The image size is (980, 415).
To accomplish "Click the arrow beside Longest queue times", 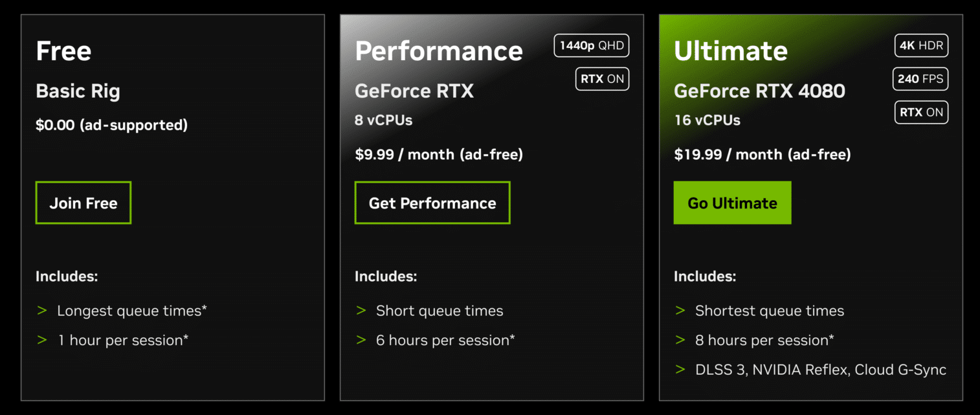I will (x=42, y=311).
